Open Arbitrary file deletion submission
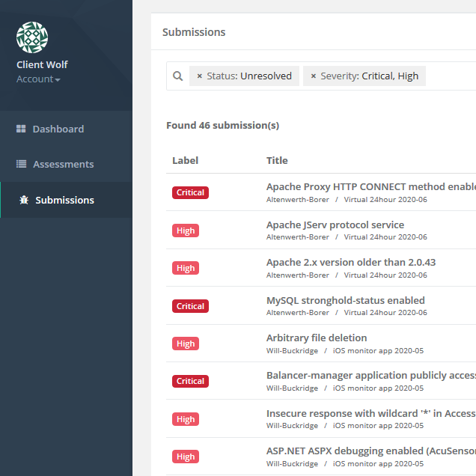Image resolution: width=476 pixels, height=476 pixels. [317, 338]
